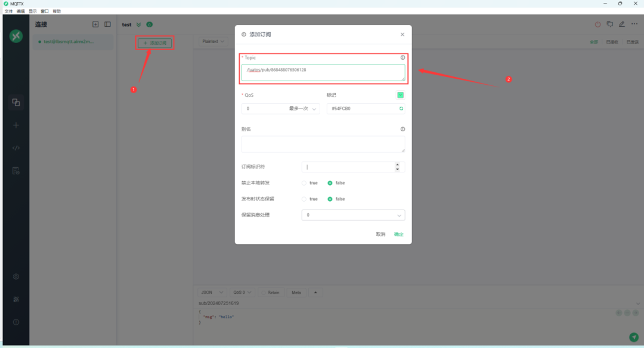Click the MQTTX logo in the sidebar
Screen dimensions: 644x348
(16, 36)
